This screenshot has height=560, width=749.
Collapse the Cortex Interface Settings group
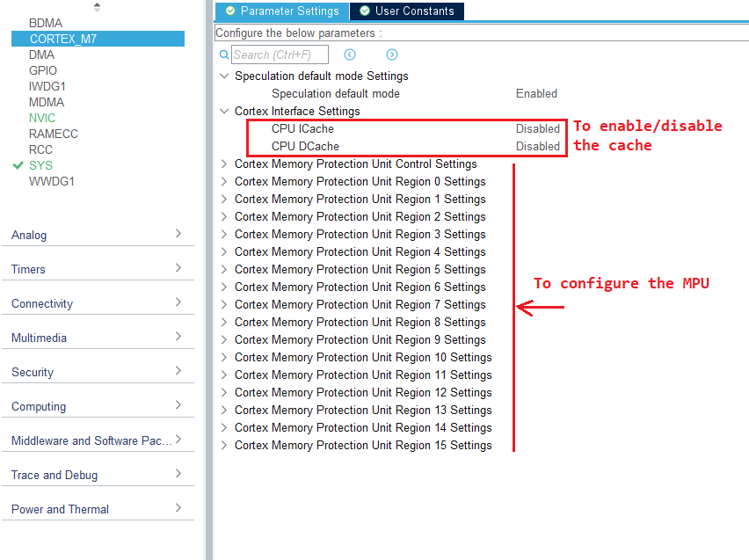pos(223,111)
